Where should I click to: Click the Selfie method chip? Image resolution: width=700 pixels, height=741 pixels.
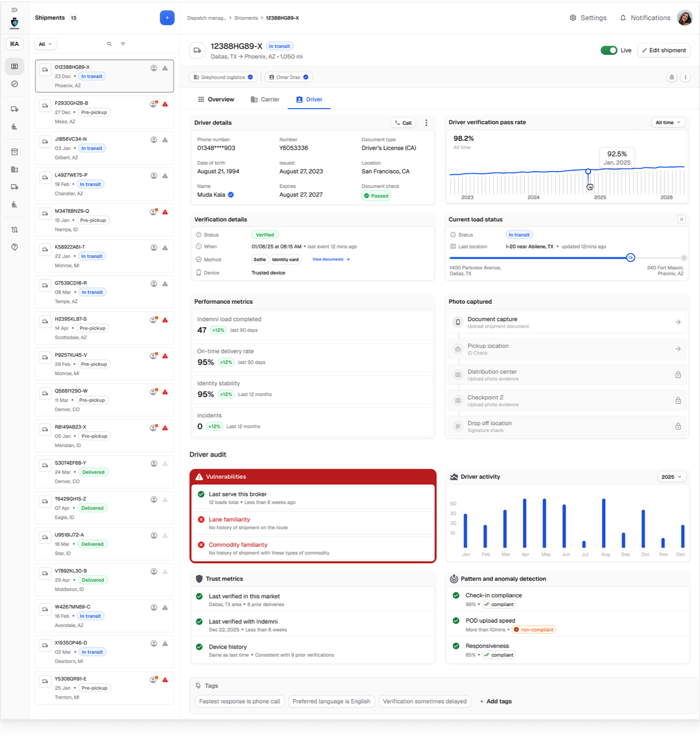pyautogui.click(x=260, y=259)
